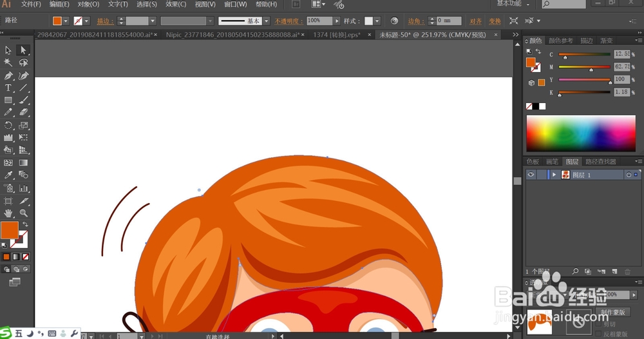
Task: Pick a color from the CMYK spectrum bar
Action: click(x=581, y=133)
